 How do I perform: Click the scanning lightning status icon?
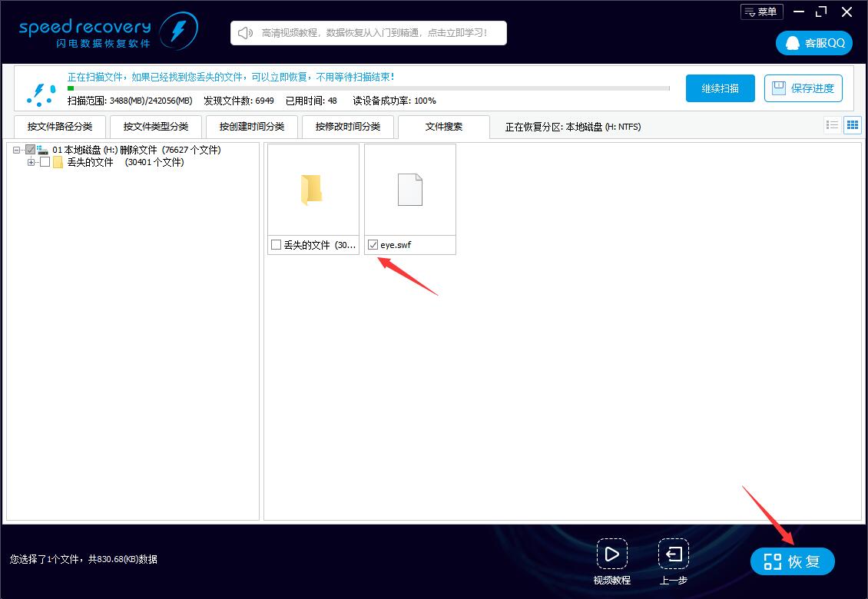(41, 93)
